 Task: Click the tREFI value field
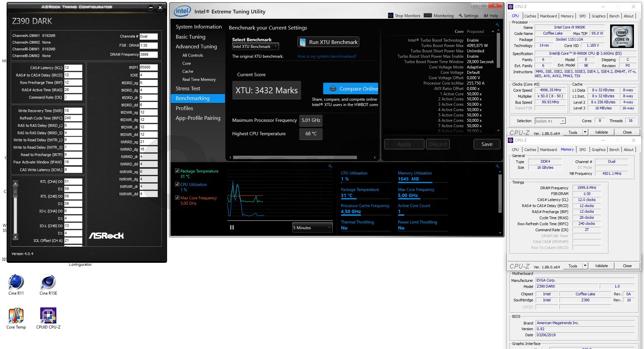pos(149,67)
